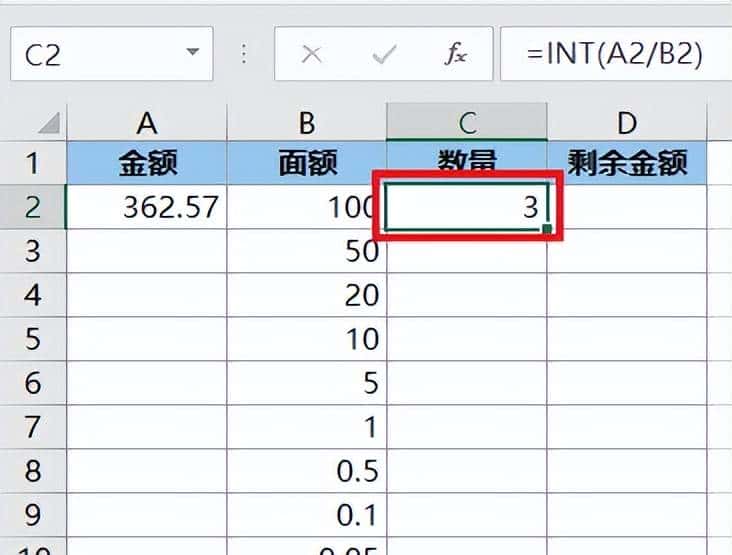Select column A header

(147, 122)
